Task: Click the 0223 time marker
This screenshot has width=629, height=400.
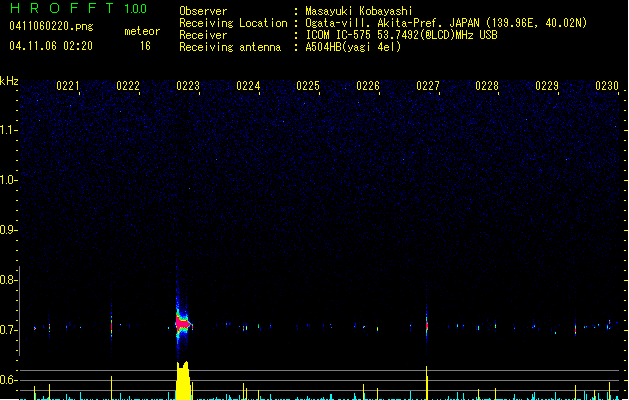Action: point(188,87)
